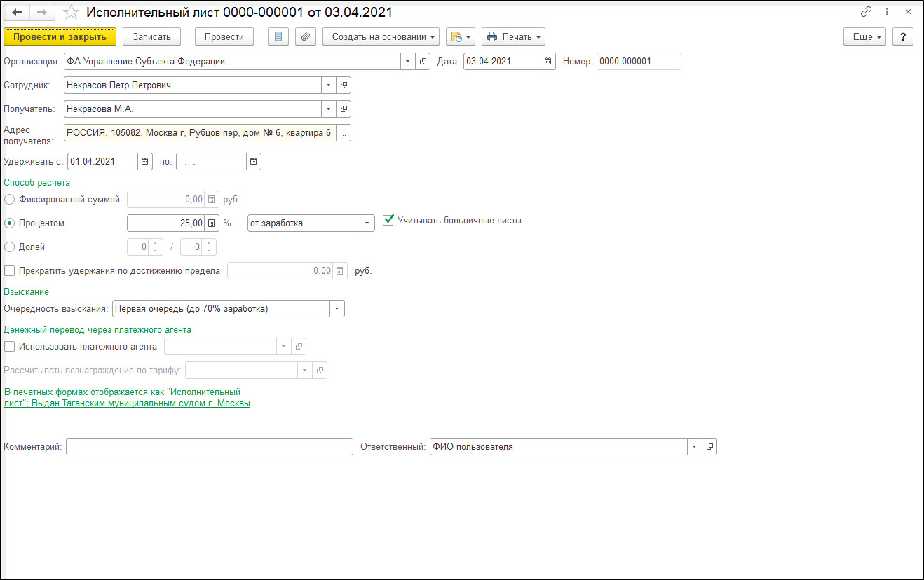Attach files using the paperclip icon

(306, 36)
